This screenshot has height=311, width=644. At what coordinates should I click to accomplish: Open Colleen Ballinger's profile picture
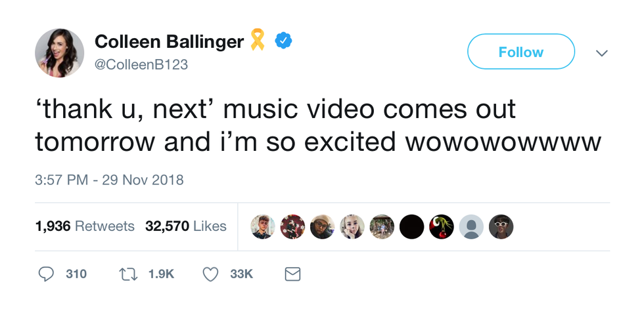pos(60,53)
